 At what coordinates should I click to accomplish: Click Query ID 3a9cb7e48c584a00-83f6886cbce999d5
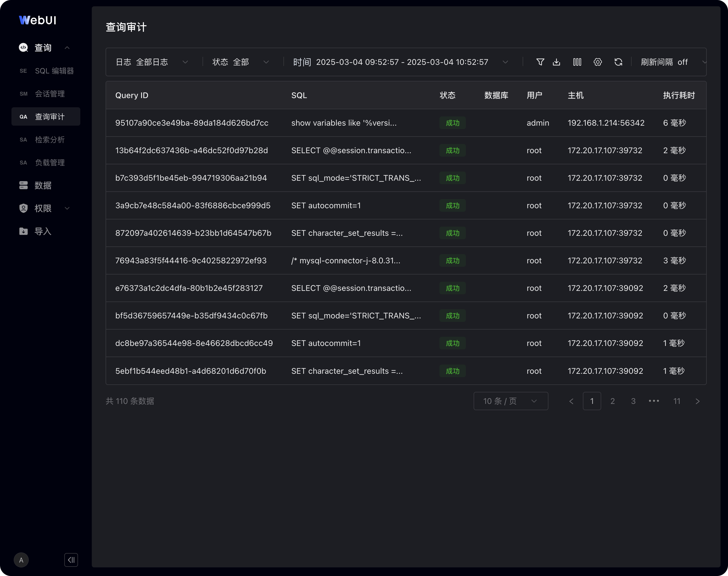[192, 205]
